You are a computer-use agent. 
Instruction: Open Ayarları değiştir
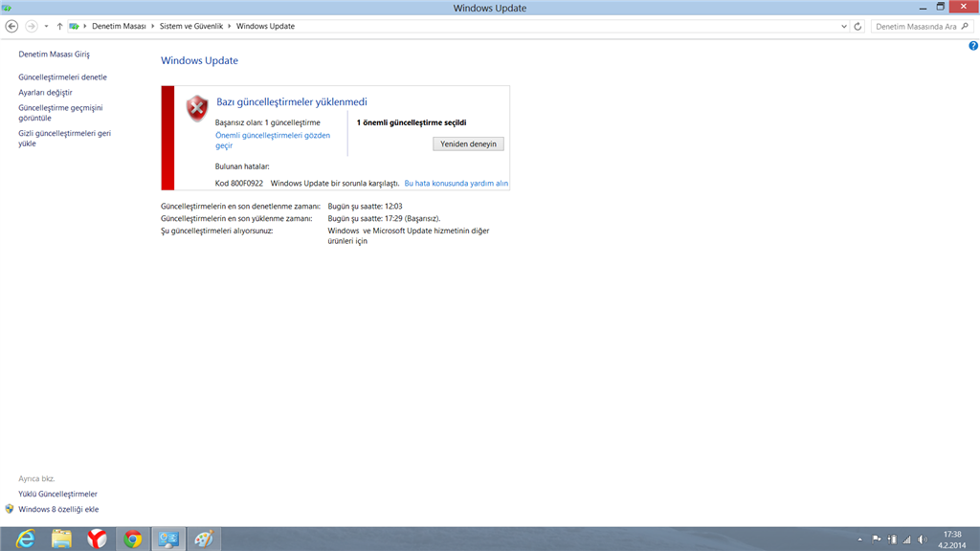45,93
